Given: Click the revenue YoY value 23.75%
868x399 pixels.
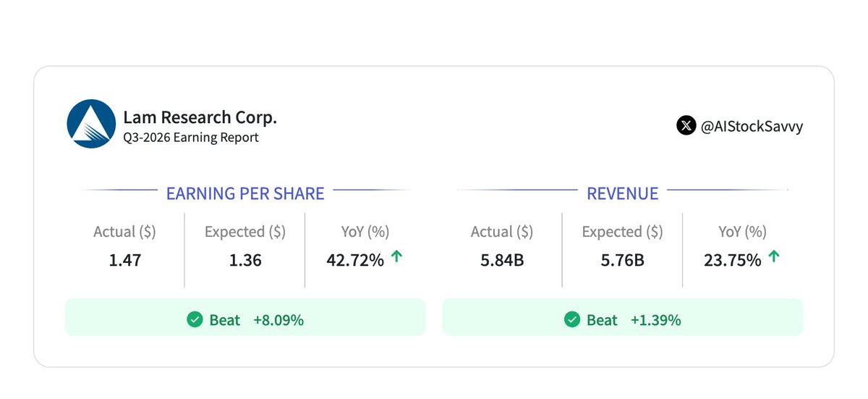Looking at the screenshot, I should [732, 260].
